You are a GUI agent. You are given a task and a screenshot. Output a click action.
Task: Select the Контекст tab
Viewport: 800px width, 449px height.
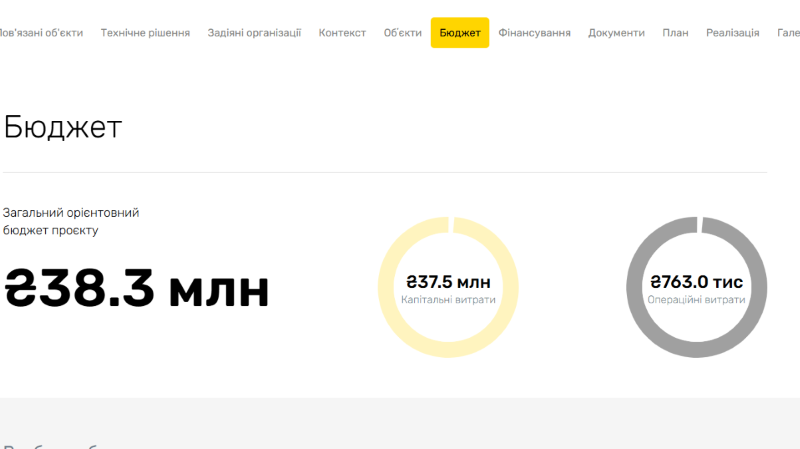click(342, 33)
